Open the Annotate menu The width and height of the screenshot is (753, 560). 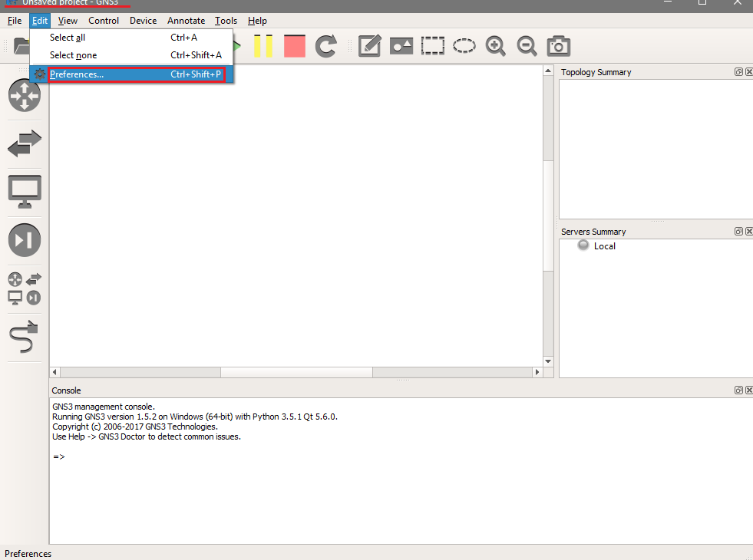pyautogui.click(x=186, y=21)
